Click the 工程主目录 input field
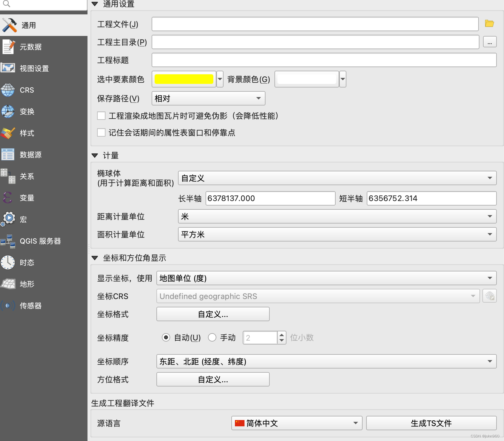The width and height of the screenshot is (504, 441). tap(316, 42)
